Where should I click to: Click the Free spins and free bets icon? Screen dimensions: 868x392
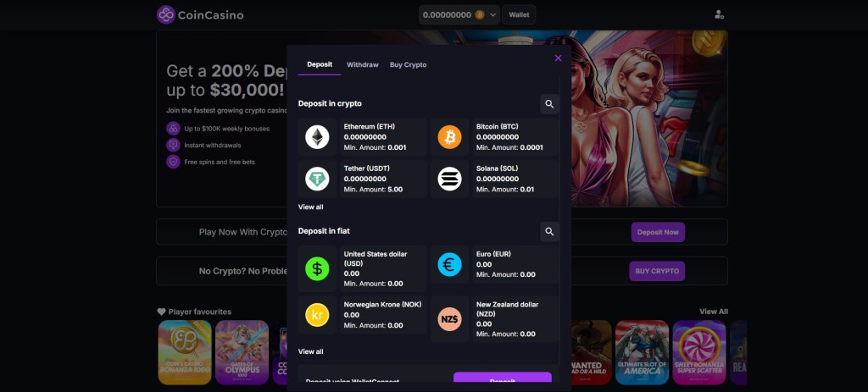pos(173,162)
